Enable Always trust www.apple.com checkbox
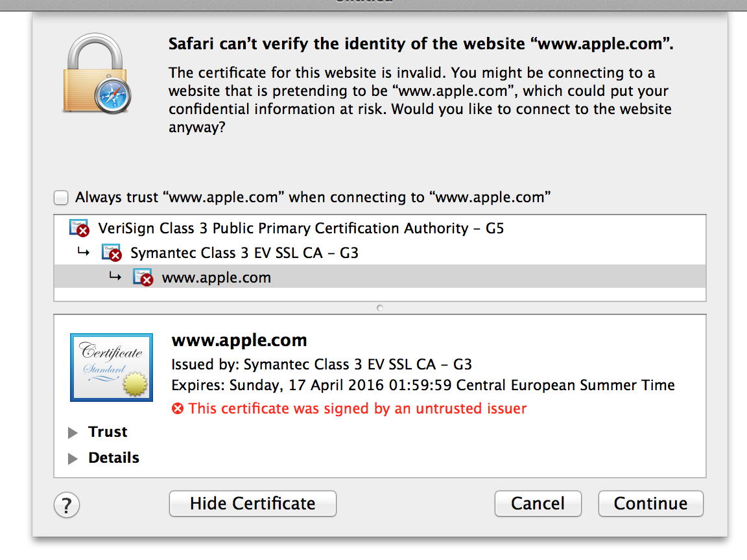 click(x=61, y=198)
